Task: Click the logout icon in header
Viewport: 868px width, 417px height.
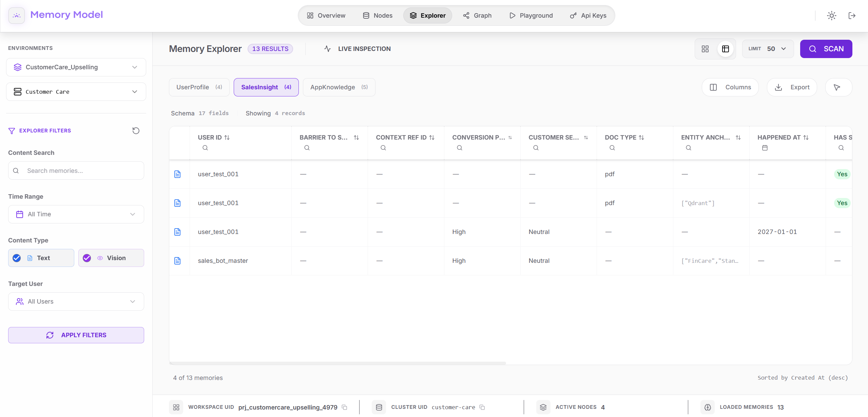Action: [x=852, y=16]
